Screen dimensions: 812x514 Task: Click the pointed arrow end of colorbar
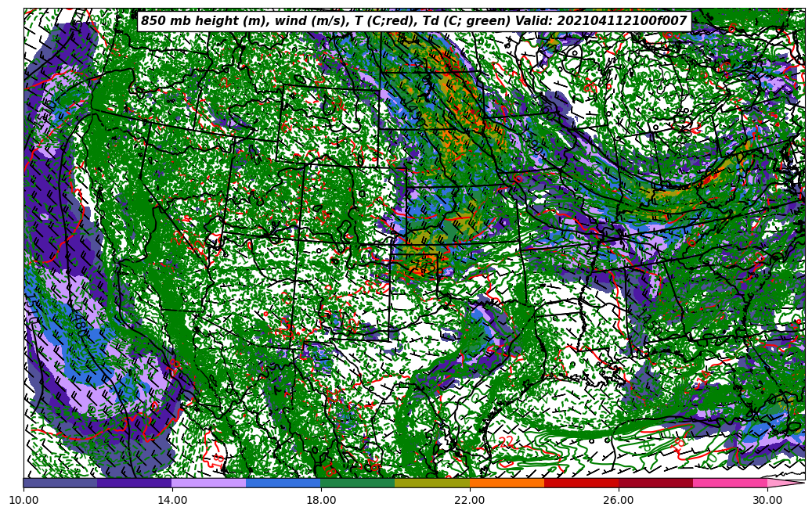click(x=785, y=483)
